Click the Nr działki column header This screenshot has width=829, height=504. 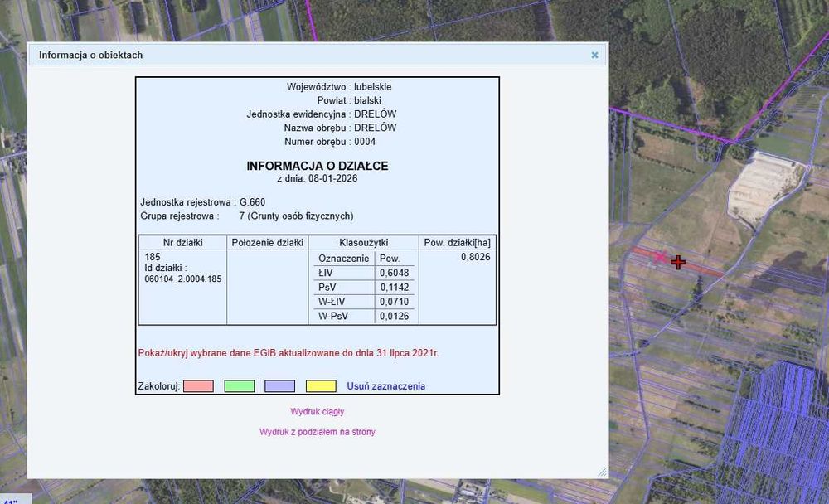pyautogui.click(x=183, y=243)
